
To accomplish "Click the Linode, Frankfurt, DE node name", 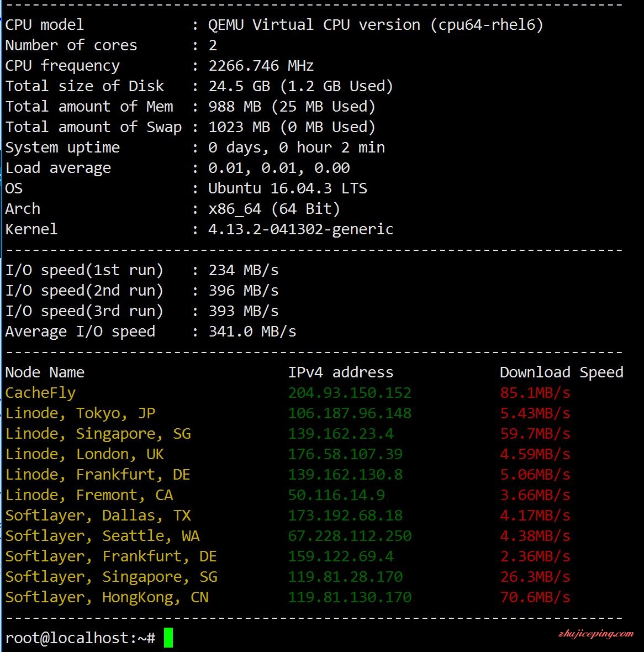I will pos(98,475).
